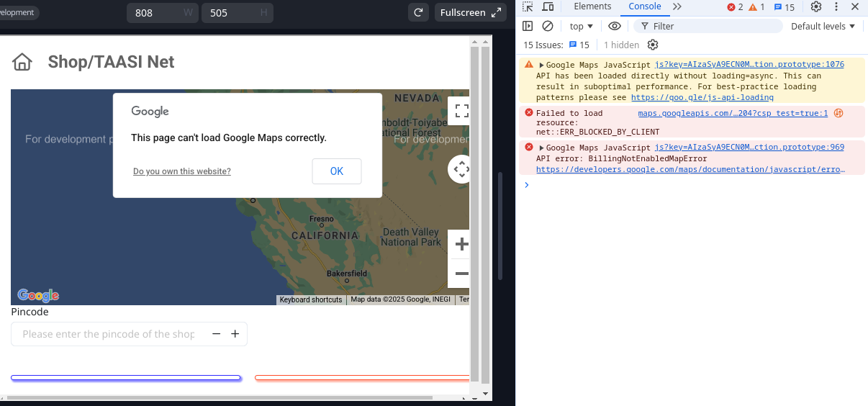The width and height of the screenshot is (868, 406).
Task: Open the issues settings gear next to hidden
Action: coord(653,45)
